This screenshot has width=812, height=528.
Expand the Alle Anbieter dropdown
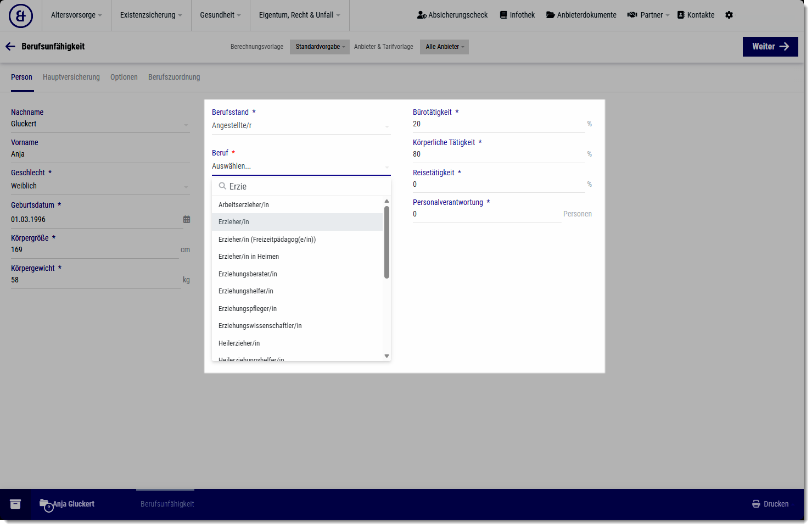[444, 47]
